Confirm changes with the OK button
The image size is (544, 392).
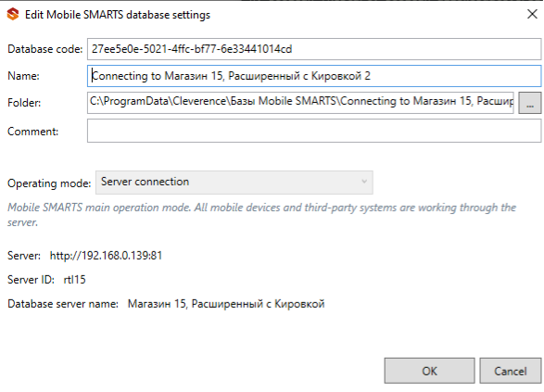pyautogui.click(x=429, y=371)
